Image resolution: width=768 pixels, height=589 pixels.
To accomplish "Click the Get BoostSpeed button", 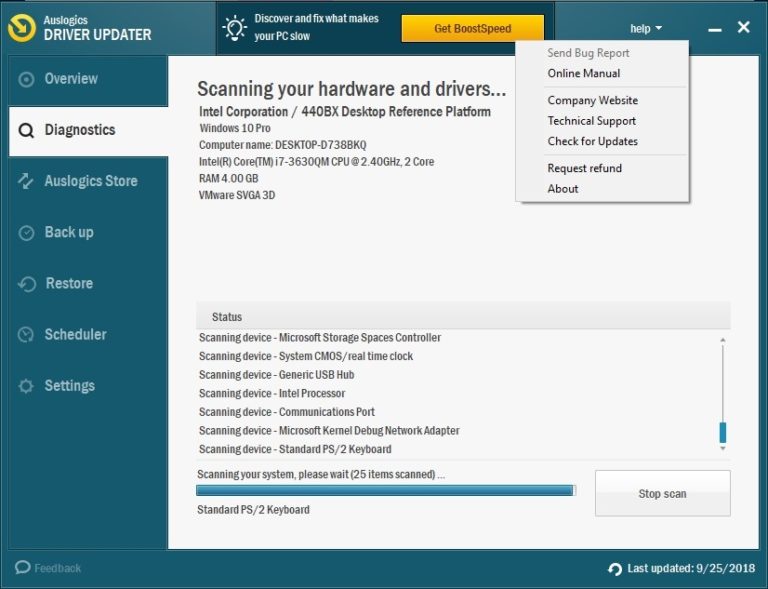I will pyautogui.click(x=473, y=28).
